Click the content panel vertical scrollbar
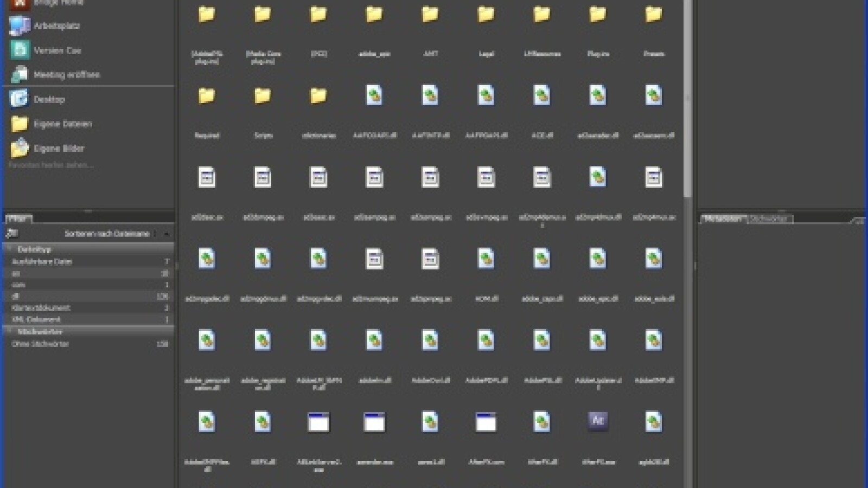 [687, 98]
